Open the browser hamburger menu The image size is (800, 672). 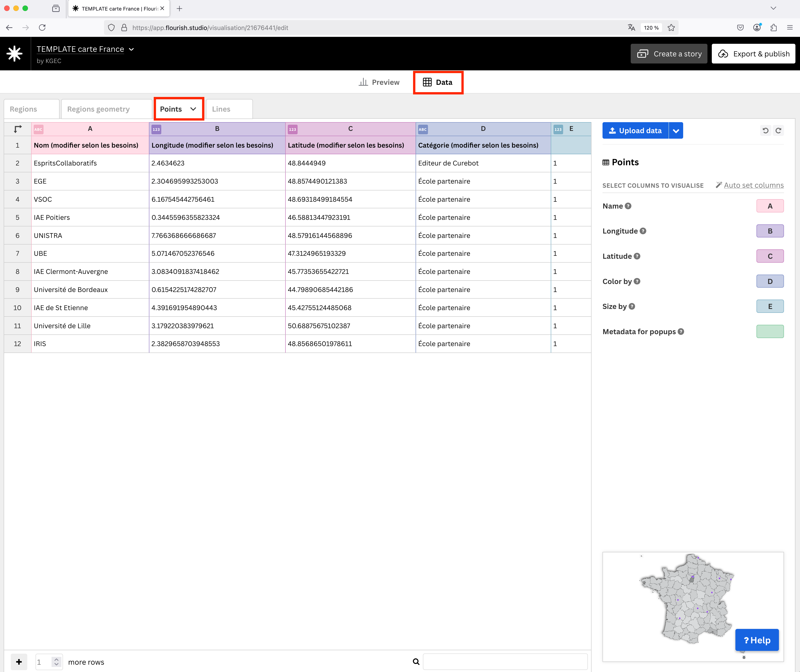(x=790, y=28)
